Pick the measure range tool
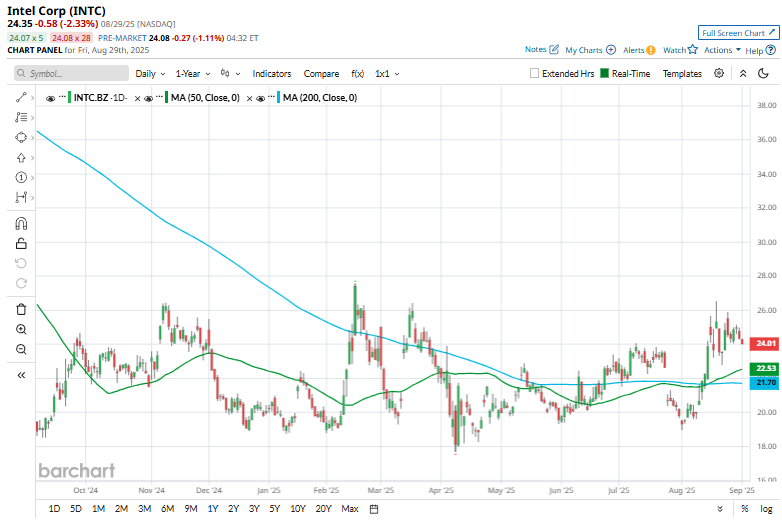782x523 pixels. (21, 197)
